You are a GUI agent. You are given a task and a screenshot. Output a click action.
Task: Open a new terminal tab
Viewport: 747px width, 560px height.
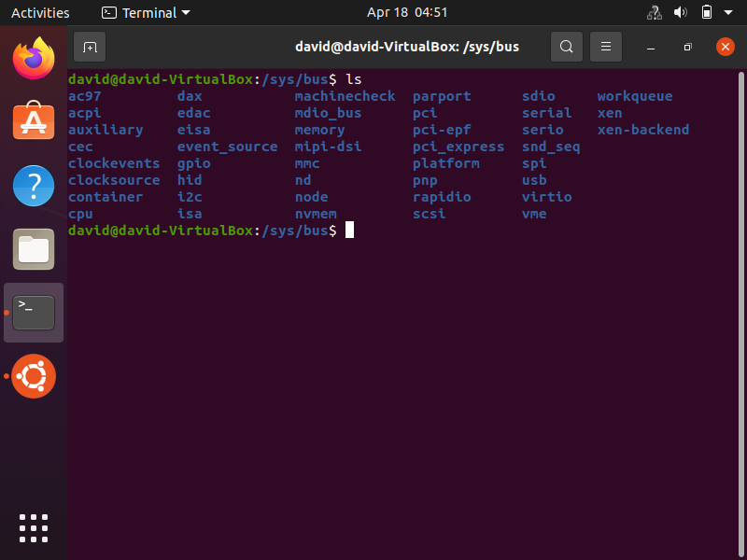(90, 47)
